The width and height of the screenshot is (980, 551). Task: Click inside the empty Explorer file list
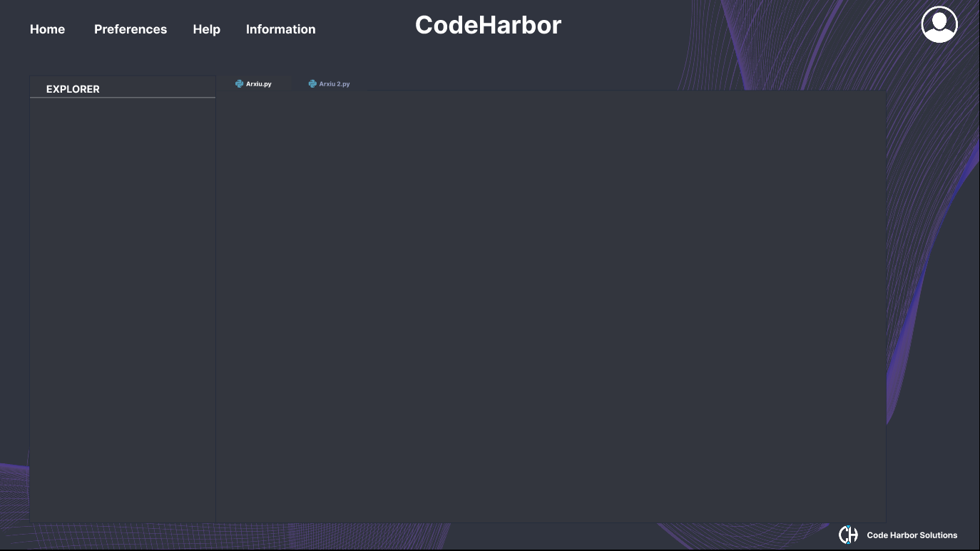pyautogui.click(x=122, y=307)
